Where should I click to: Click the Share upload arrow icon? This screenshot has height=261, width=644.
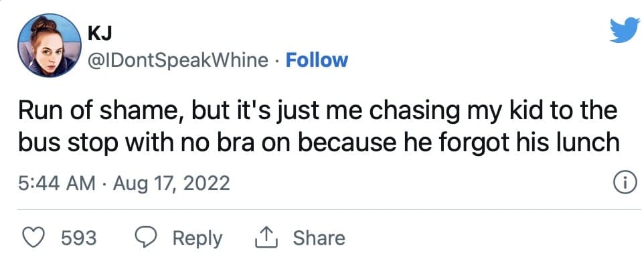266,238
